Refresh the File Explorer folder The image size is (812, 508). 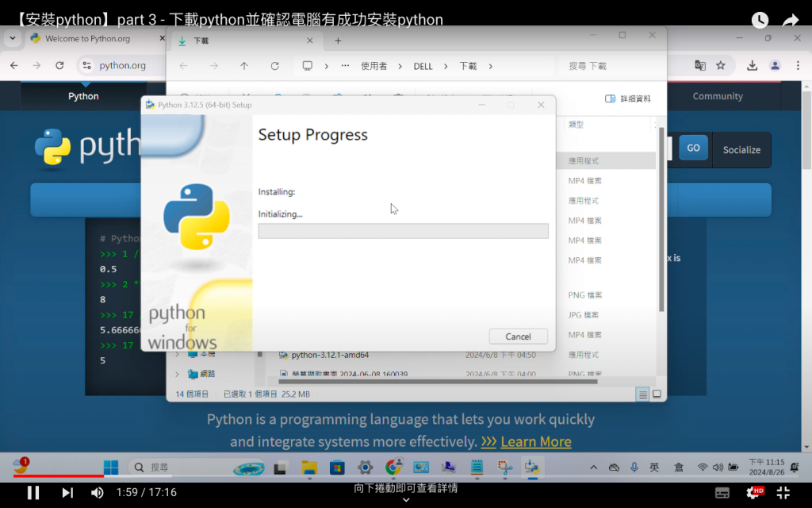(x=274, y=66)
